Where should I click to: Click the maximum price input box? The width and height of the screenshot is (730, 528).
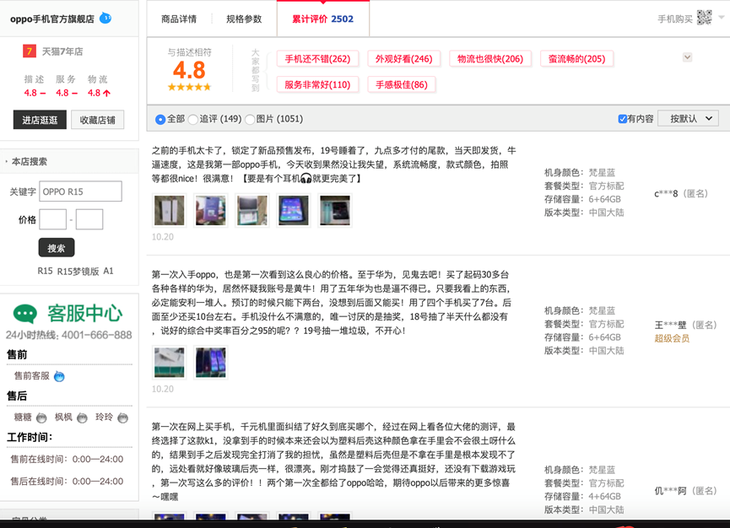[89, 219]
